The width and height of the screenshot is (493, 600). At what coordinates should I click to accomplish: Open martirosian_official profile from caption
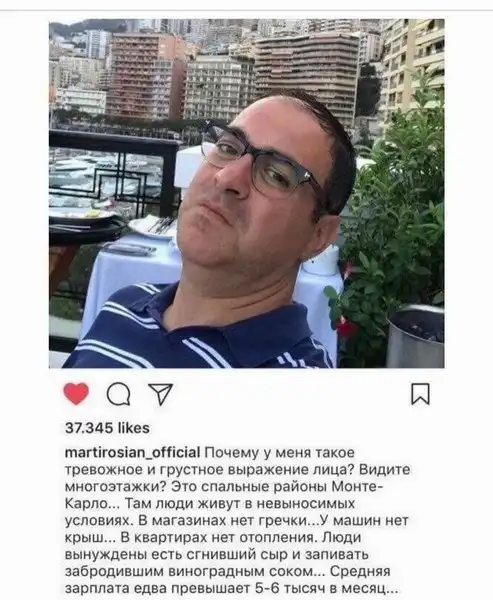coord(132,453)
